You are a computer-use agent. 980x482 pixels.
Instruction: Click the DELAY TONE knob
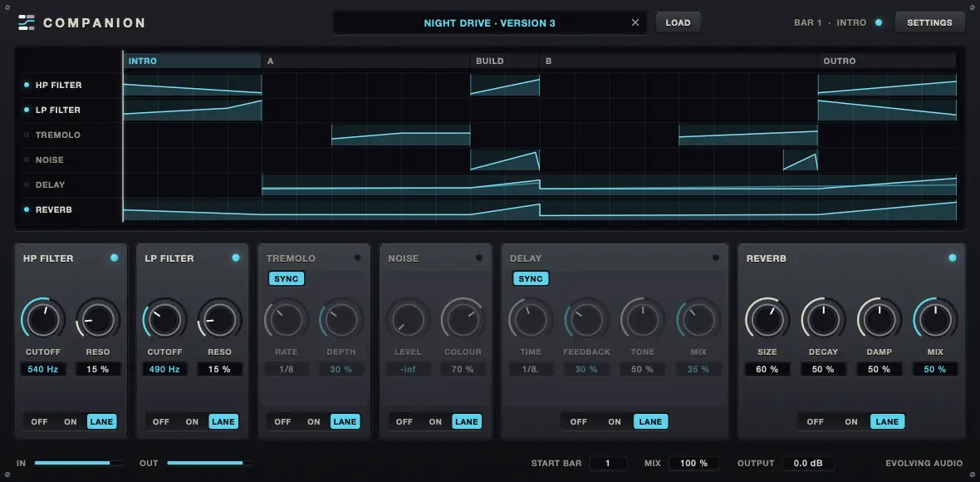click(x=643, y=319)
